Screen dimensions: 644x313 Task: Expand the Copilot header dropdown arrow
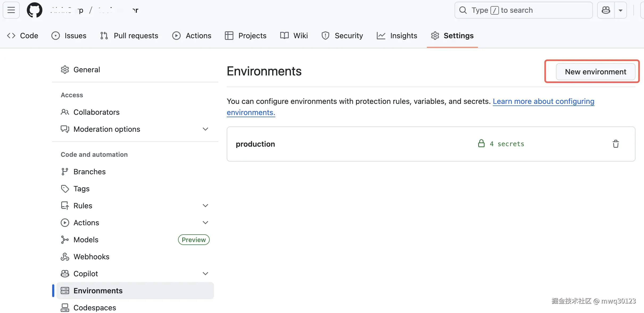click(621, 10)
